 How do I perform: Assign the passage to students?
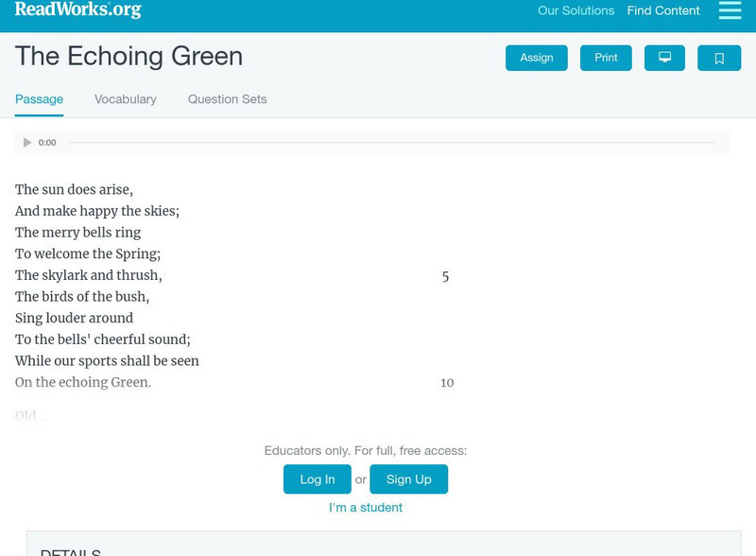coord(536,58)
